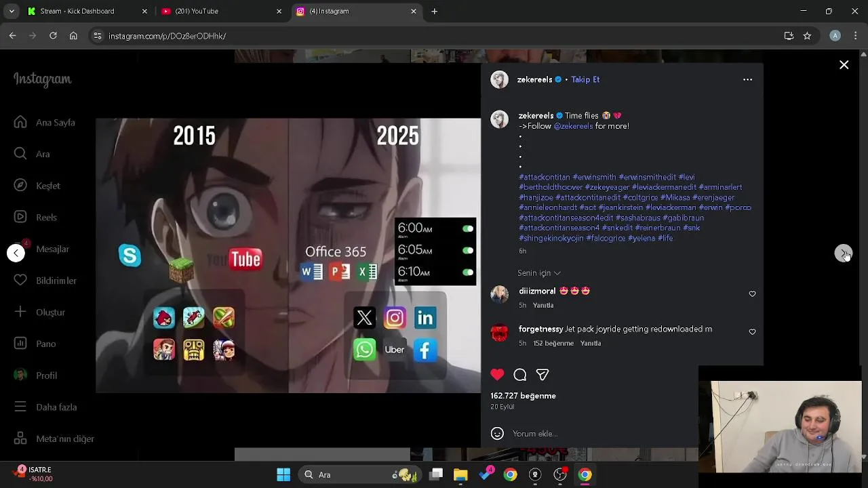This screenshot has height=488, width=868.
Task: Open forgetnessy commenter profile
Action: pyautogui.click(x=540, y=329)
